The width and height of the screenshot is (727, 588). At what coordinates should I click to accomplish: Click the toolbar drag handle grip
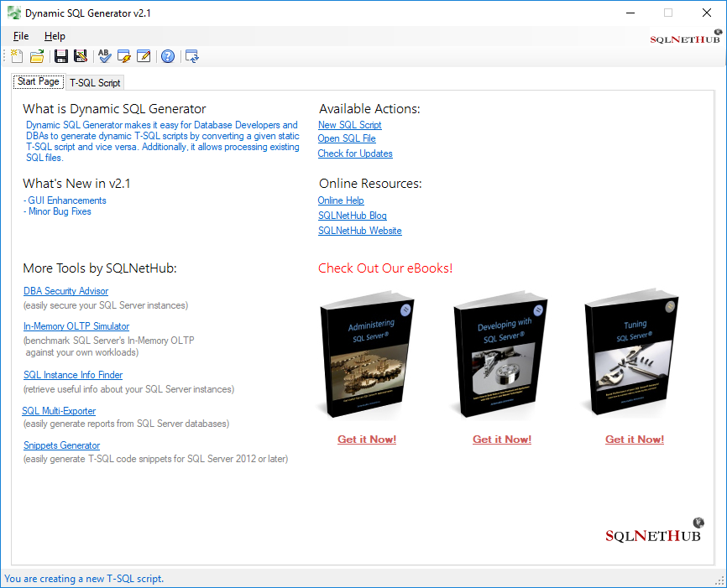tap(5, 56)
